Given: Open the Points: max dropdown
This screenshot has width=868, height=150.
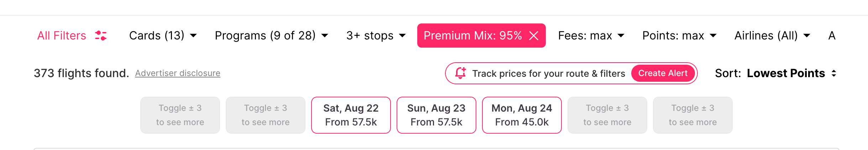Looking at the screenshot, I should click(679, 36).
